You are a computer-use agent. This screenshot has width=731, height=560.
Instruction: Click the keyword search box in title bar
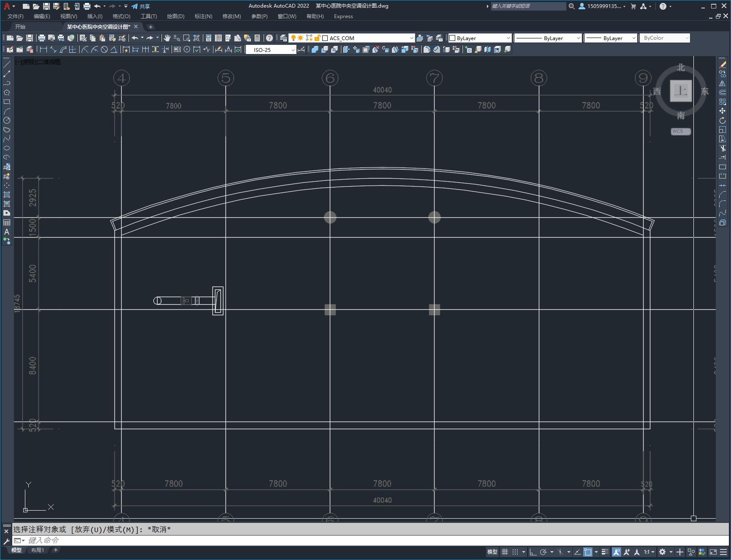pos(528,6)
